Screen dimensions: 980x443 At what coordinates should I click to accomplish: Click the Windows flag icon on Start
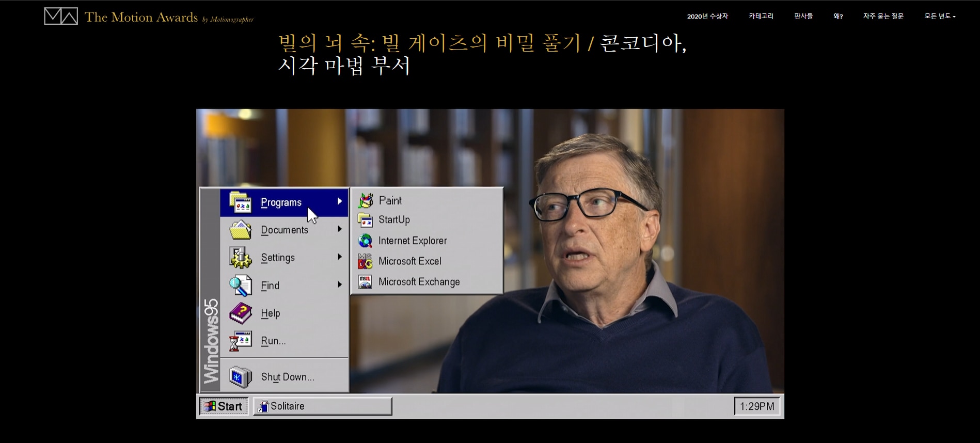point(209,406)
